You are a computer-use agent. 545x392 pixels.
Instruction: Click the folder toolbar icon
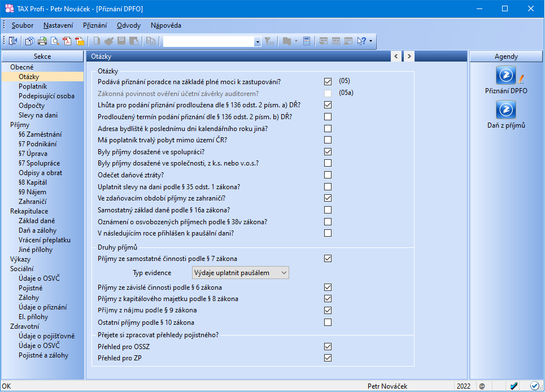coord(287,41)
